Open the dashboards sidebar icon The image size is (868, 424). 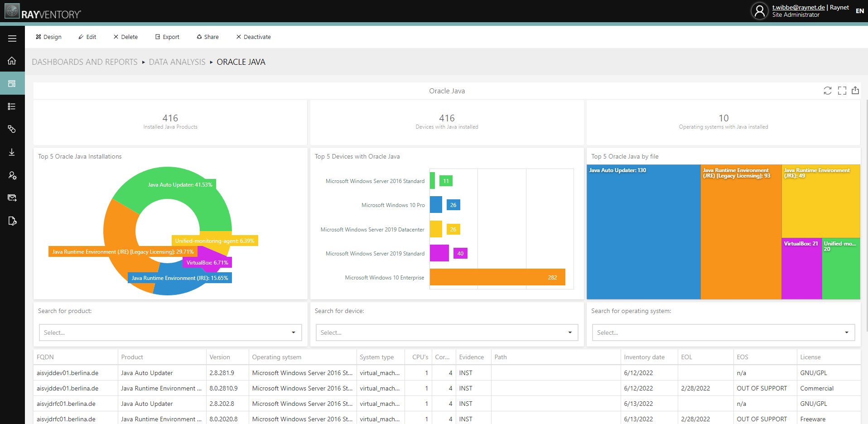12,83
